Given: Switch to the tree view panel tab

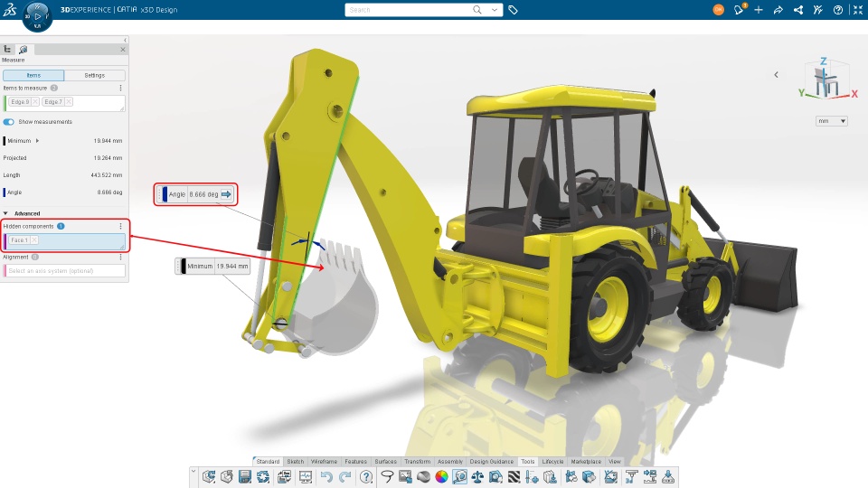Looking at the screenshot, I should pyautogui.click(x=8, y=49).
